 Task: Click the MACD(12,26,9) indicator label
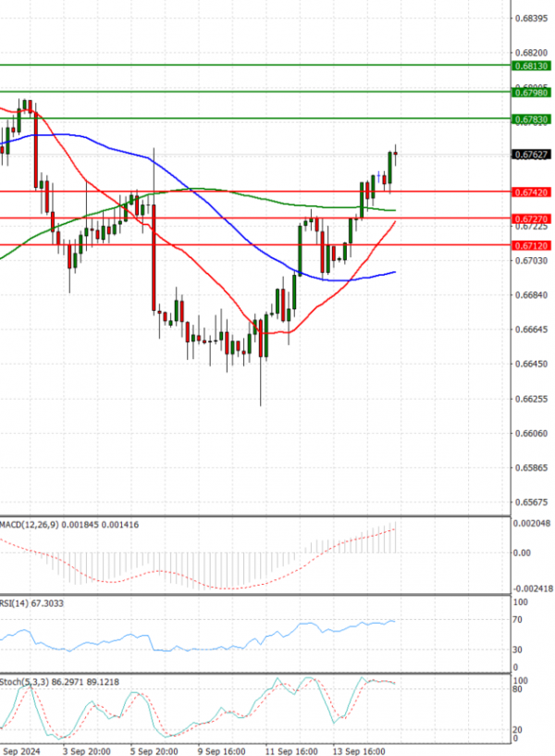click(x=69, y=525)
